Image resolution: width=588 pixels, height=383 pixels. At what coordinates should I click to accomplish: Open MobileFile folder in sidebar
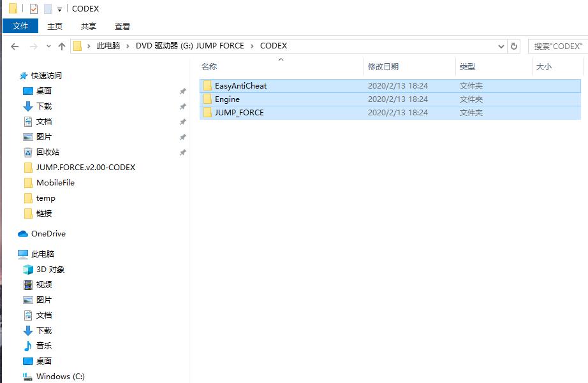(55, 183)
